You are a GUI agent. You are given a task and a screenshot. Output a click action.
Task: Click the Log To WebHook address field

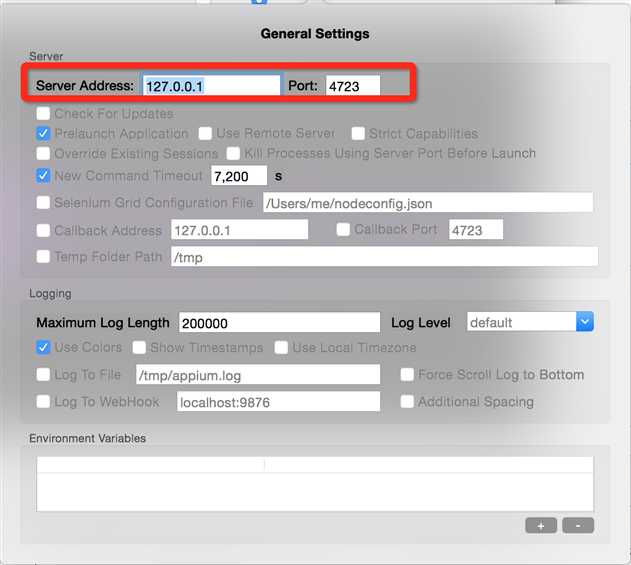click(x=278, y=402)
